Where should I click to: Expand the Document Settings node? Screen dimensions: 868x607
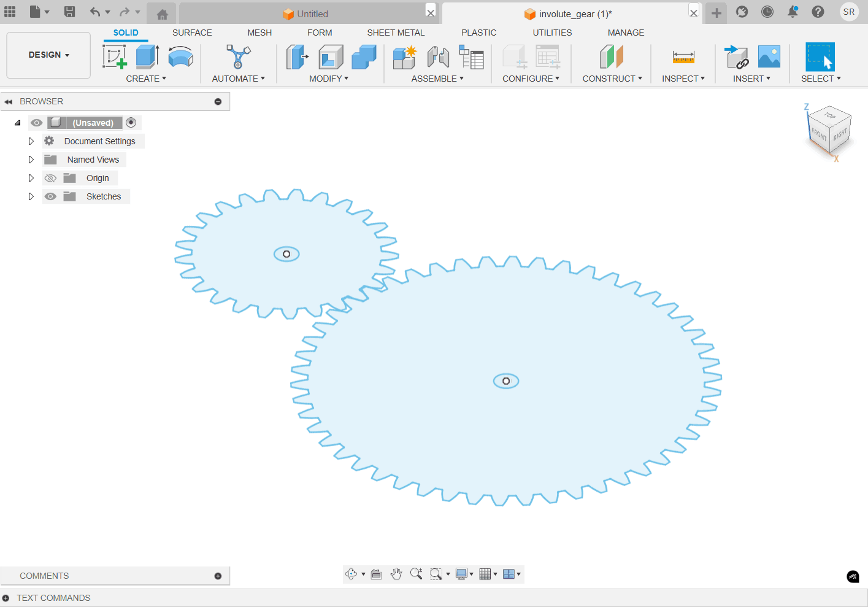(31, 141)
